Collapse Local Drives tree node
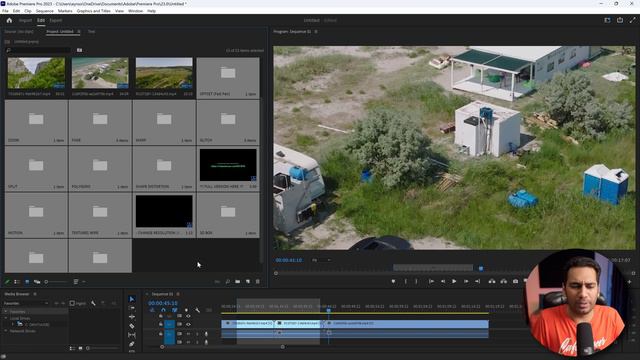The height and width of the screenshot is (360, 640). click(6, 318)
